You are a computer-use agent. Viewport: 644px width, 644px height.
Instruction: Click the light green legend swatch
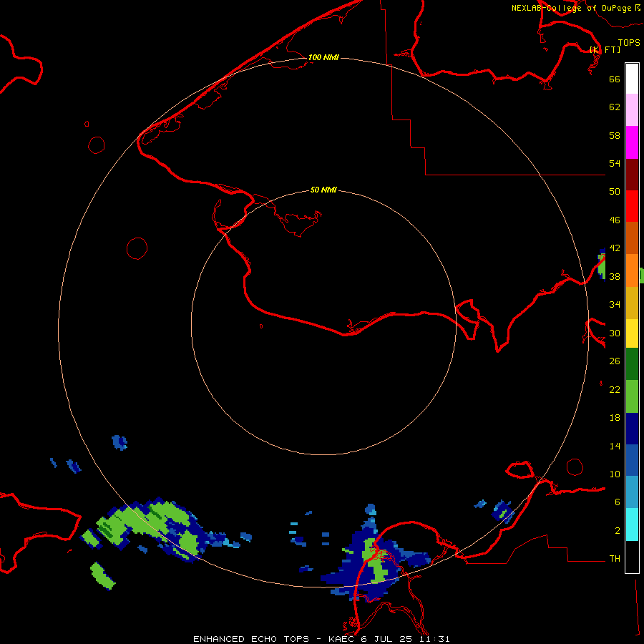[632, 396]
